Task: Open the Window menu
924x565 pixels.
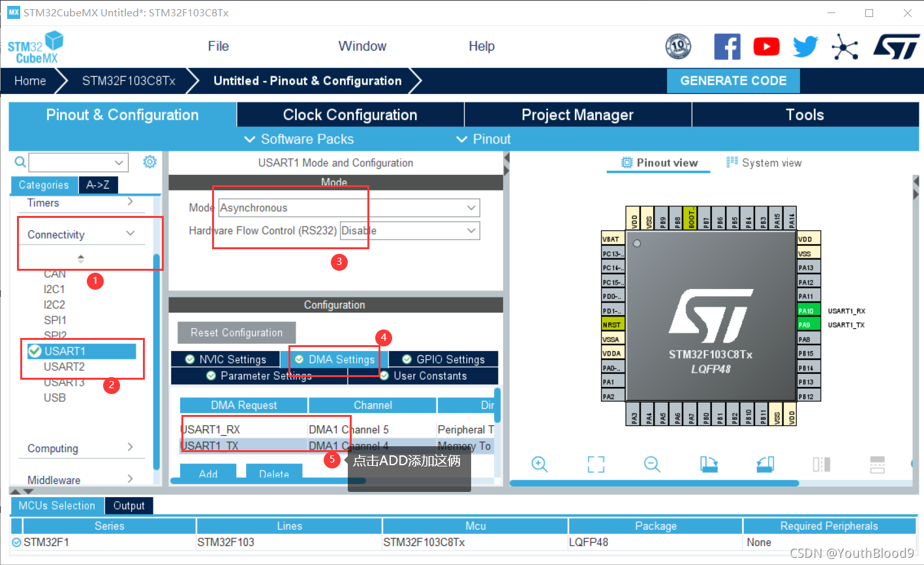Action: click(362, 46)
